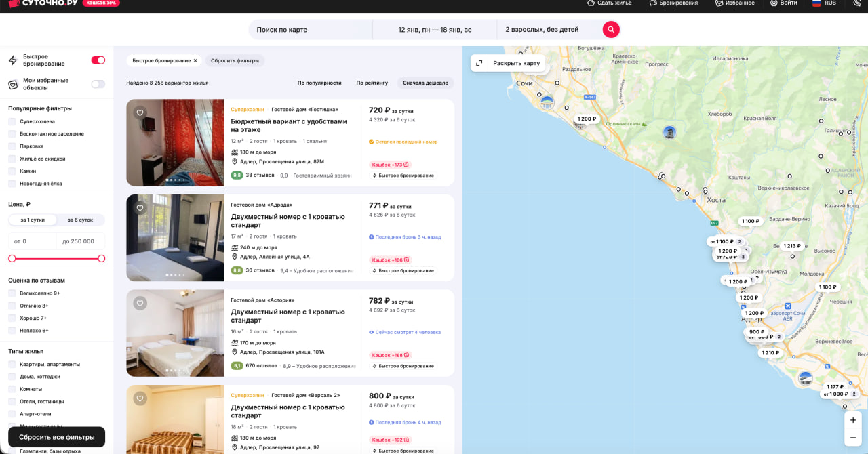Open the guests selector 2 взрослых
The width and height of the screenshot is (868, 454).
[x=542, y=30]
